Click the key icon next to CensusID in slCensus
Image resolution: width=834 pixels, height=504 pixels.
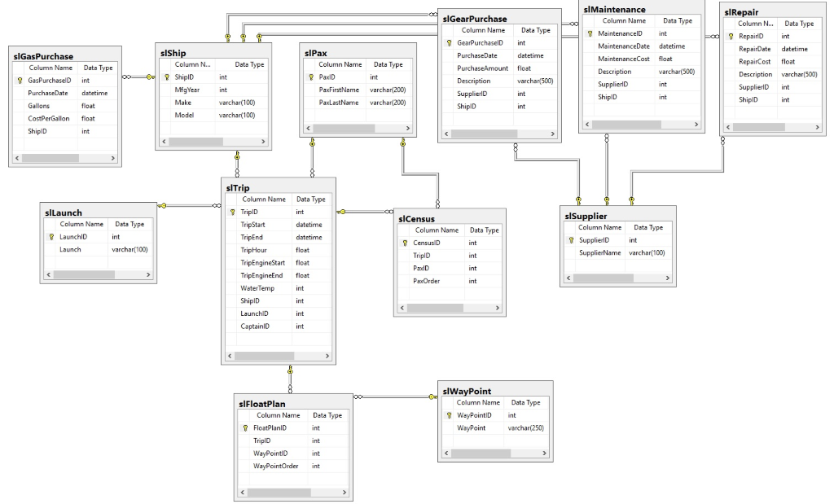coord(405,243)
